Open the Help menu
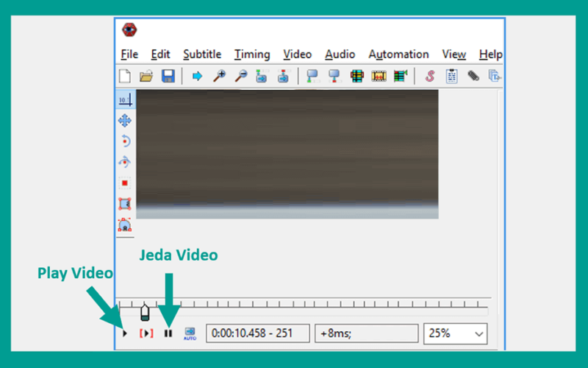 pos(490,54)
